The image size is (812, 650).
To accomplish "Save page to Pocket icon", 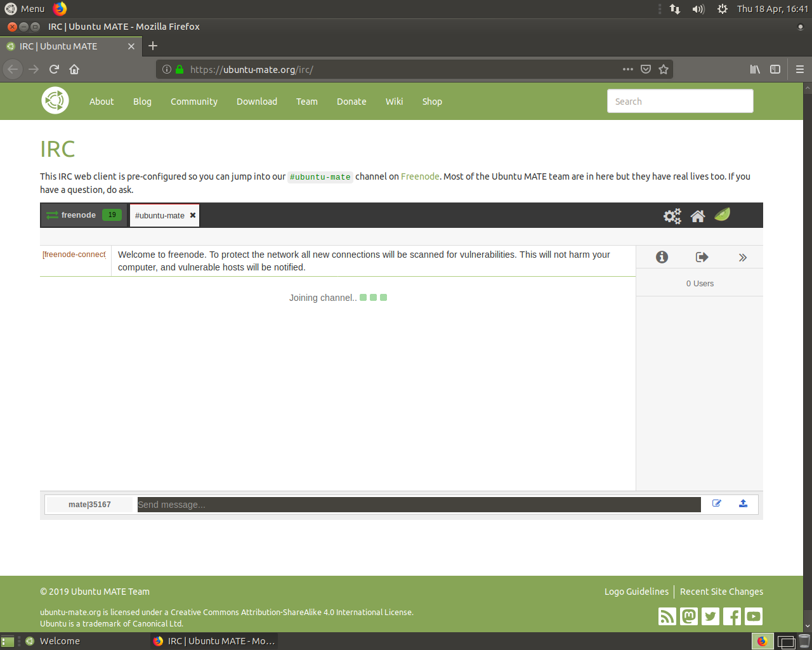I will (646, 69).
